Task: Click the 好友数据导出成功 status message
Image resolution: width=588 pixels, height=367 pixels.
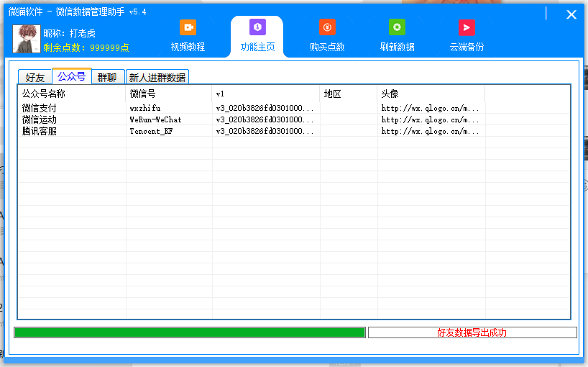Action: 472,332
